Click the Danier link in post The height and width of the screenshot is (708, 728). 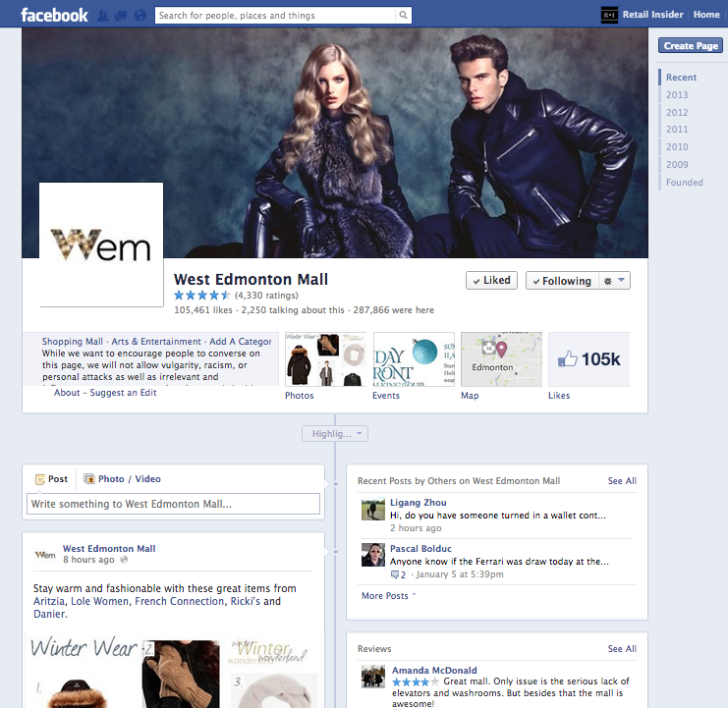coord(50,614)
